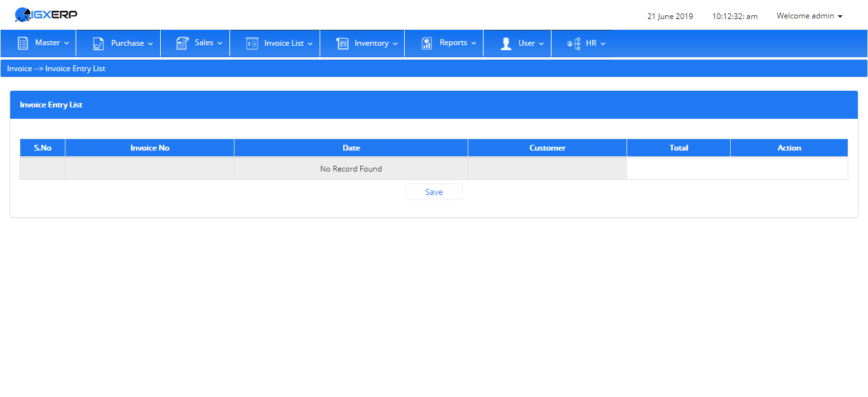Click the HR hierarchy icon
This screenshot has height=397, width=868.
point(574,44)
